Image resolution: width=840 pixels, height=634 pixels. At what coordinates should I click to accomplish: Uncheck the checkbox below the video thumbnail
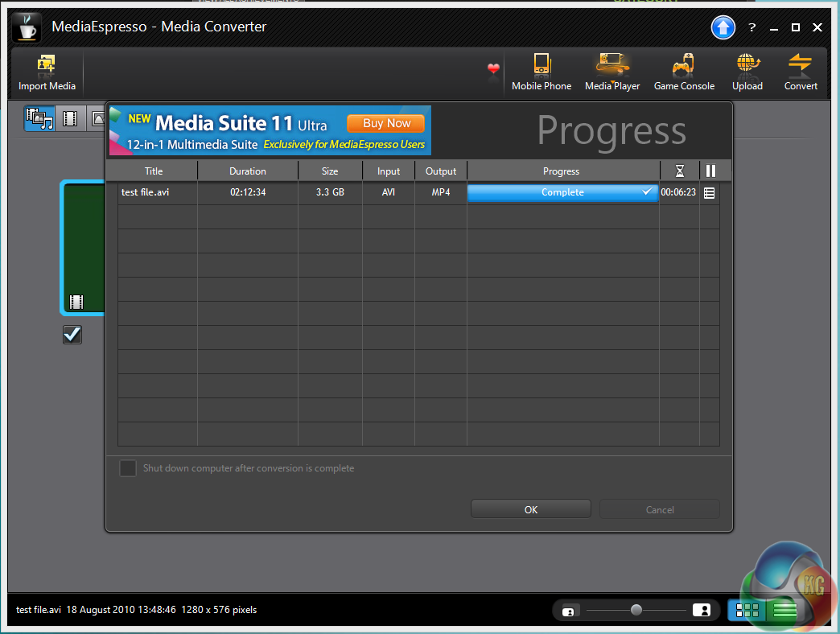coord(72,335)
